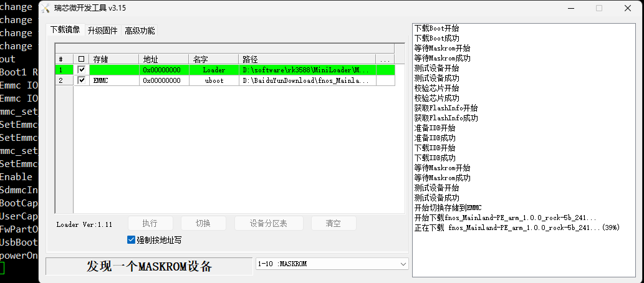This screenshot has width=644, height=283.
Task: Toggle the 强制按地址写 checkbox
Action: pos(131,240)
